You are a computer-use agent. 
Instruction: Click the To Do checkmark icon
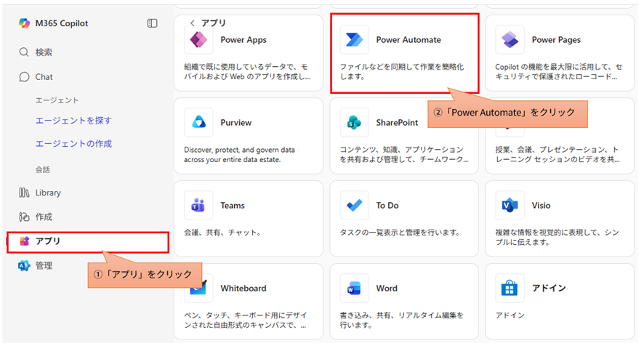pyautogui.click(x=354, y=205)
